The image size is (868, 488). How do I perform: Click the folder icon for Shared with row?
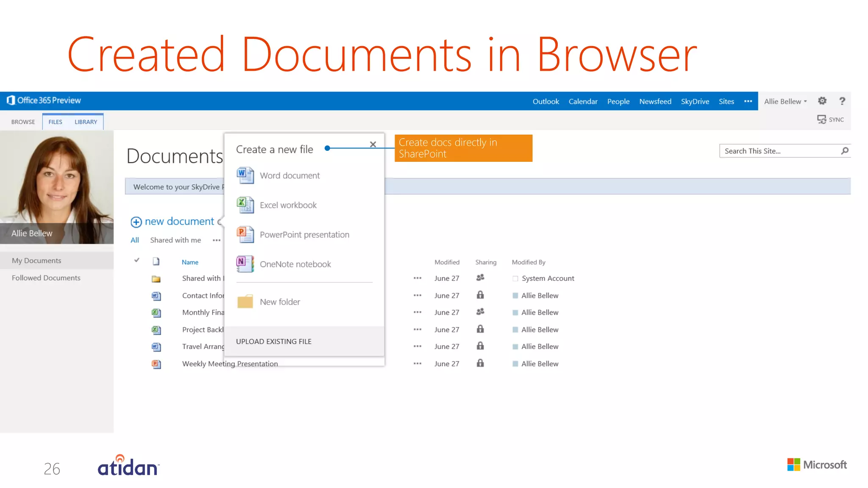156,279
